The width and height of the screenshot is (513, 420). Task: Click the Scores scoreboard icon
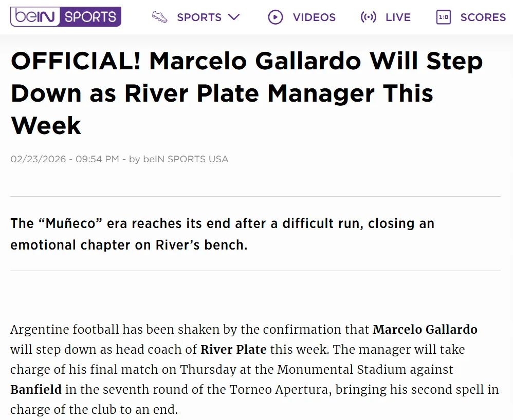443,17
